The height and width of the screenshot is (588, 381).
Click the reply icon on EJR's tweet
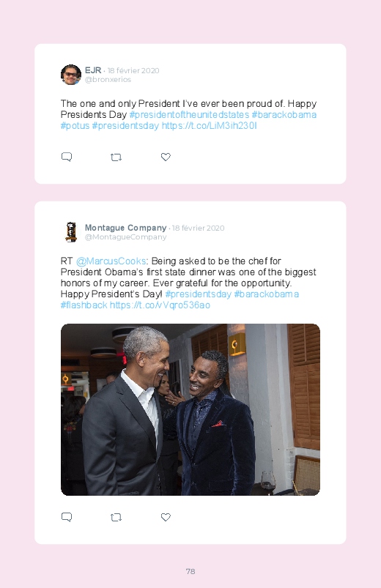point(67,157)
